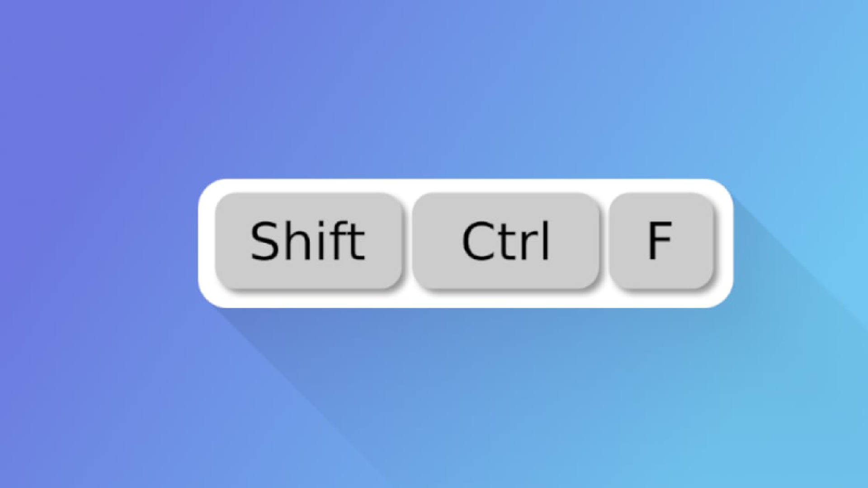Click the white panel's left border beside Shift
The height and width of the screenshot is (488, 868).
pyautogui.click(x=207, y=243)
